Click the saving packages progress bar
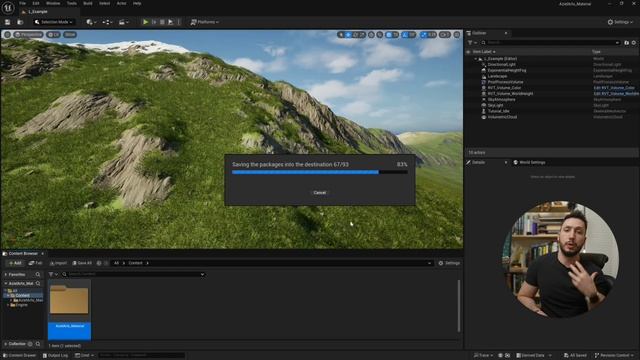 320,172
